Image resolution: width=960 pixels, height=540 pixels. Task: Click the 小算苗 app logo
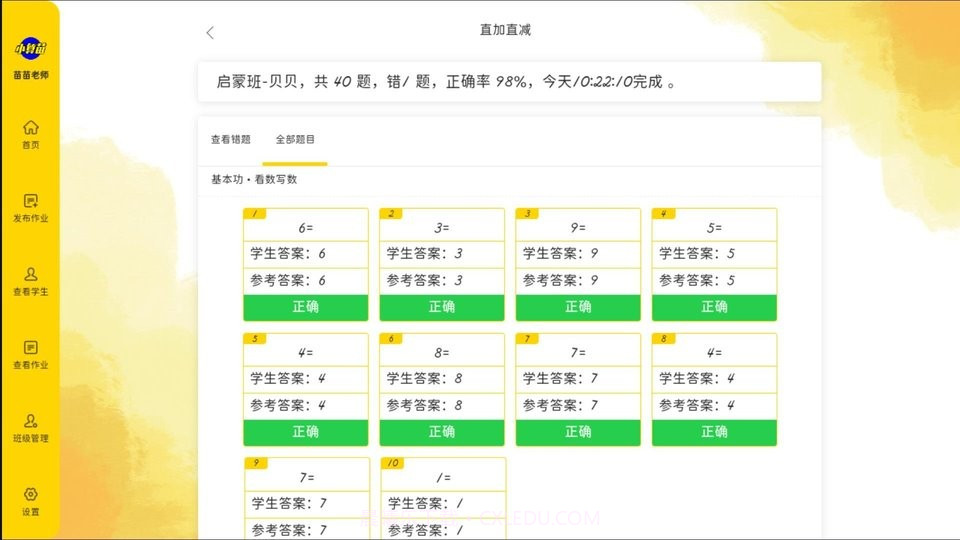coord(30,48)
